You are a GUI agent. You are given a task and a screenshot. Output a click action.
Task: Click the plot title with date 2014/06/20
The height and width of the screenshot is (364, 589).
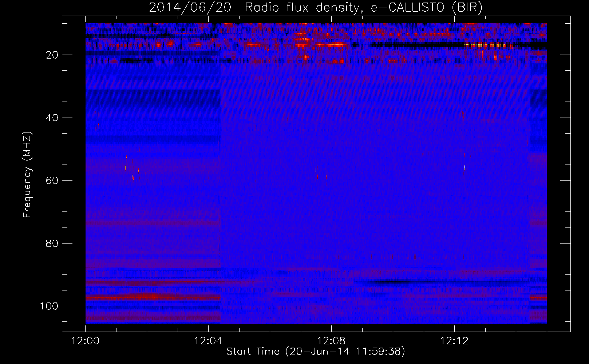(316, 7)
